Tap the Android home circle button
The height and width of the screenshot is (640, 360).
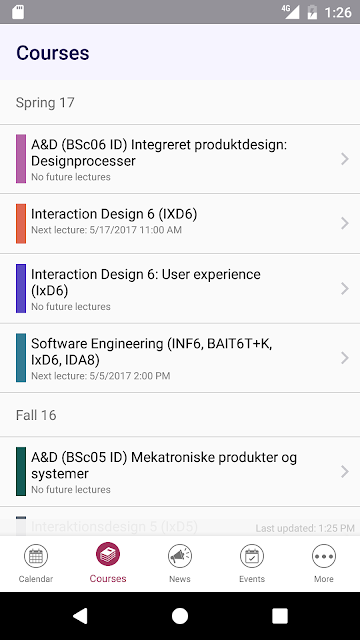pos(180,616)
